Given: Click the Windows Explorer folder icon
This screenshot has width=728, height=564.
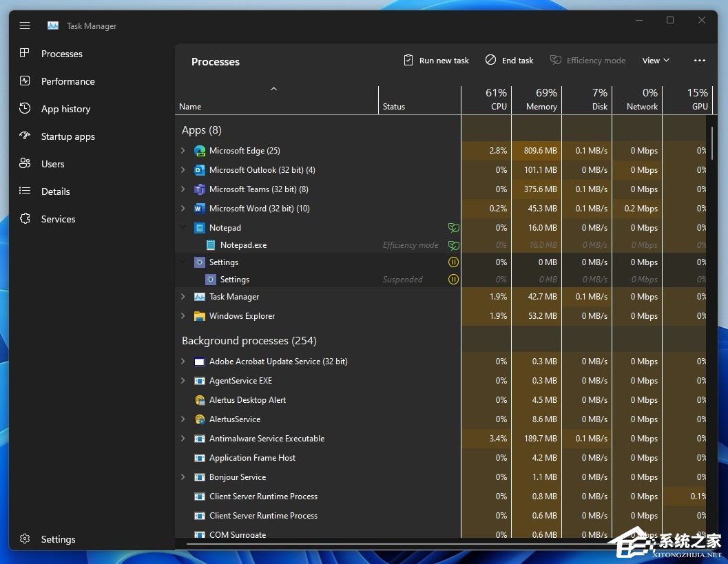Looking at the screenshot, I should coord(200,316).
